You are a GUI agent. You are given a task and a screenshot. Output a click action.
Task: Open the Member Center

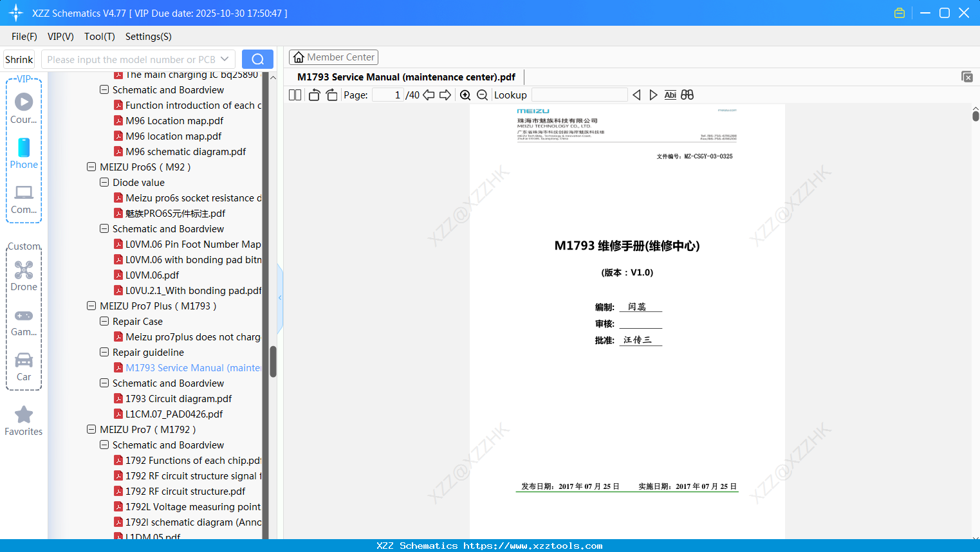click(333, 57)
